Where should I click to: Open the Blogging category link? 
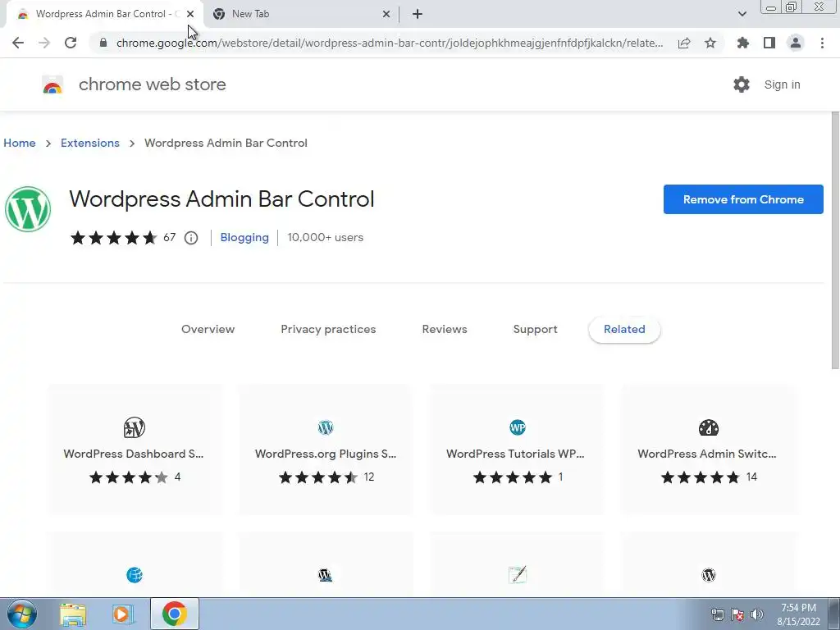click(x=244, y=237)
